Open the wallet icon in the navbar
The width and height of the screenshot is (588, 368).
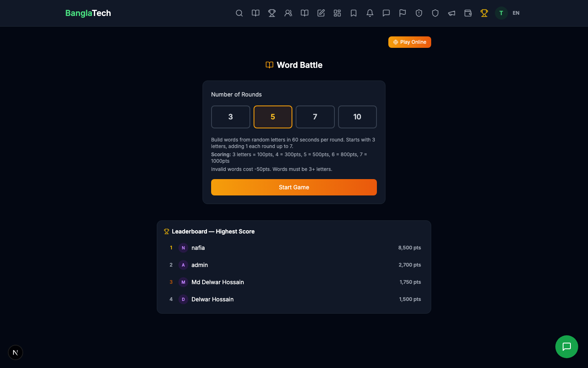pyautogui.click(x=468, y=13)
